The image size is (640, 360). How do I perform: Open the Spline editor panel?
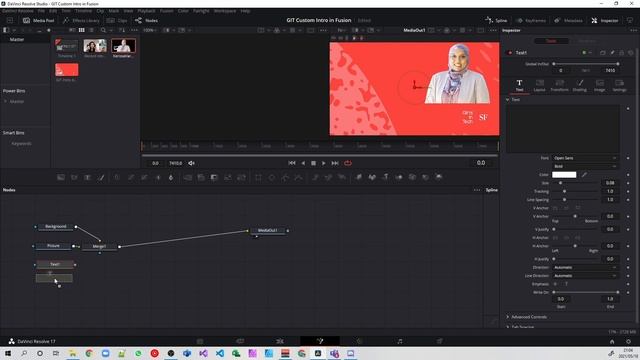point(496,20)
